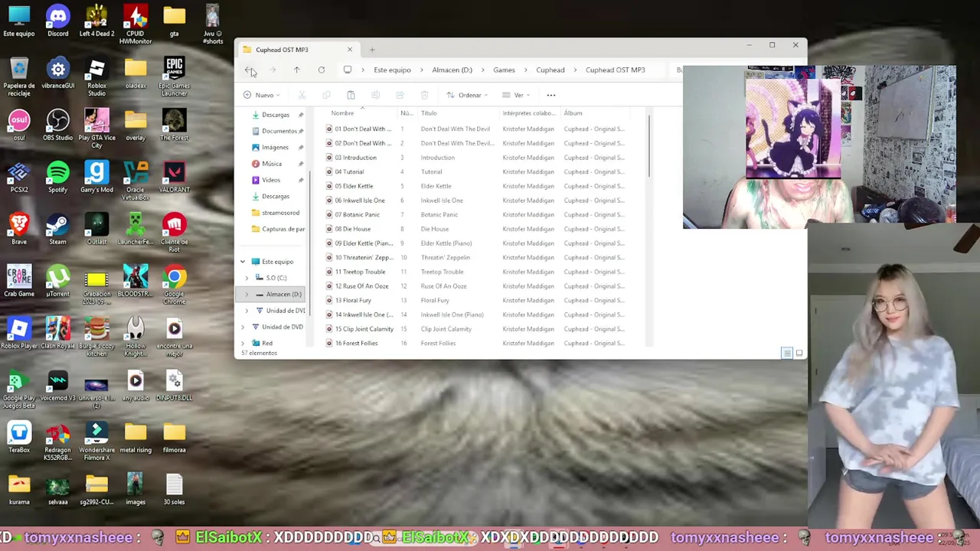The width and height of the screenshot is (980, 551).
Task: Navigate to Games breadcrumb
Action: coord(504,70)
